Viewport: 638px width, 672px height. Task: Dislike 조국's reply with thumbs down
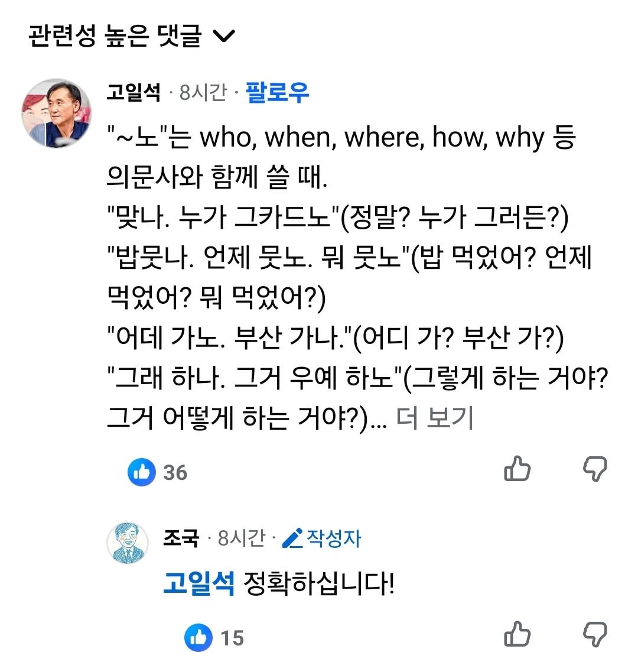tap(595, 634)
